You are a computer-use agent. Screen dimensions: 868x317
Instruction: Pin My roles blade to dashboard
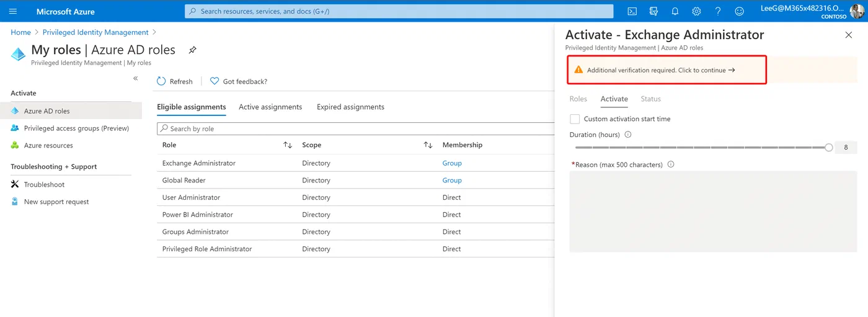click(192, 50)
